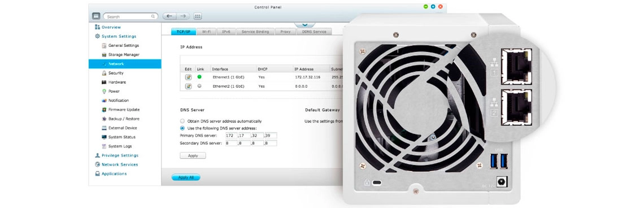Open the grid view icon in toolbar
Image resolution: width=644 pixels, height=208 pixels.
coord(198,16)
